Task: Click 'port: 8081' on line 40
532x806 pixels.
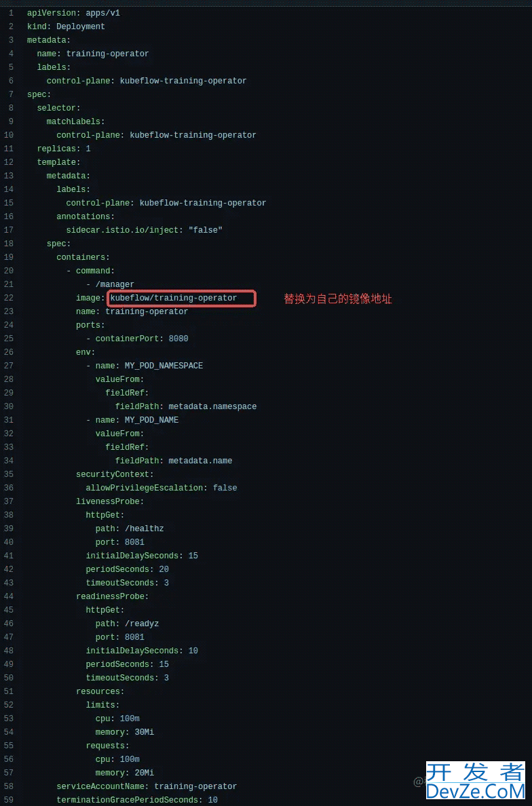Action: (x=119, y=542)
